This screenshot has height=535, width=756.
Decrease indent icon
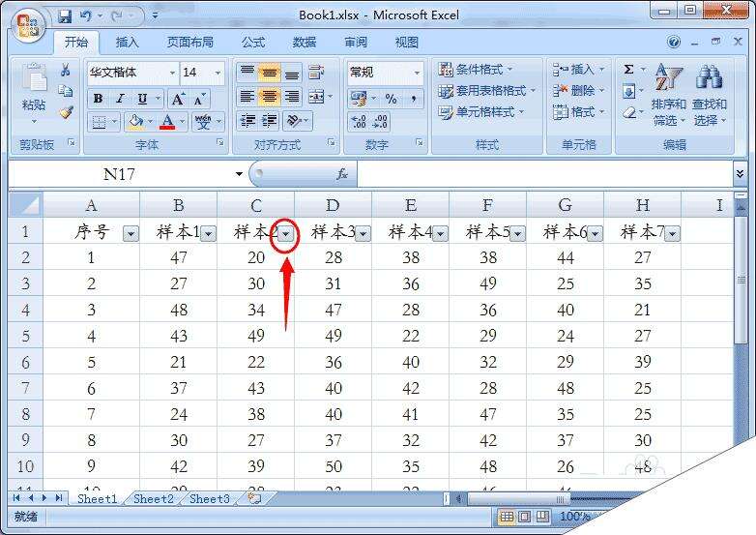[x=247, y=121]
